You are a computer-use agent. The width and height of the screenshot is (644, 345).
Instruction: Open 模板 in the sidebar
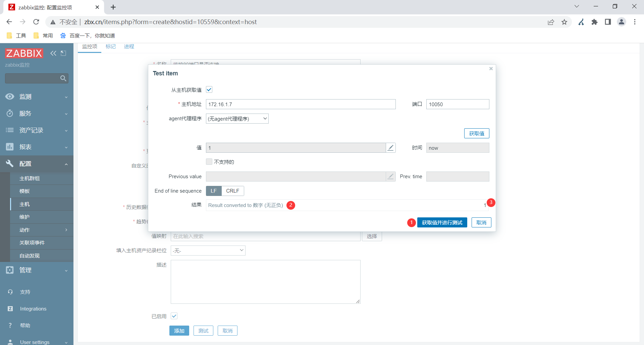pos(42,191)
